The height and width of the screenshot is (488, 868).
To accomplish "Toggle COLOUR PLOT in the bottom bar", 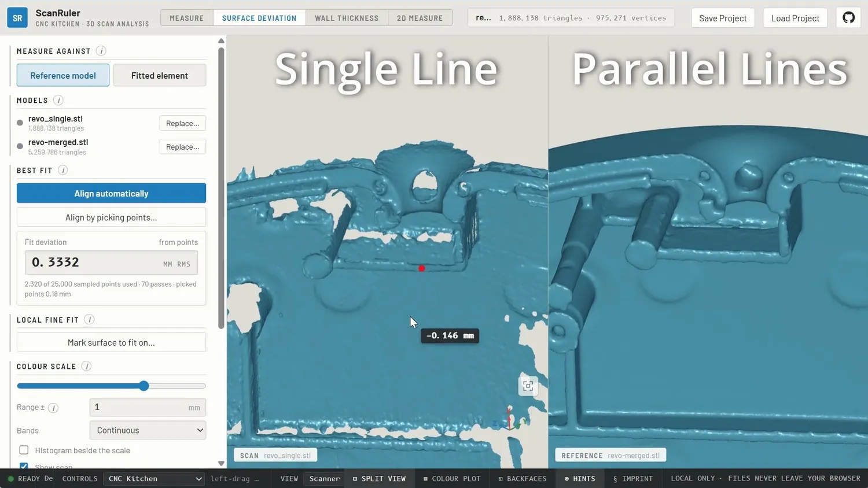I will tap(452, 479).
